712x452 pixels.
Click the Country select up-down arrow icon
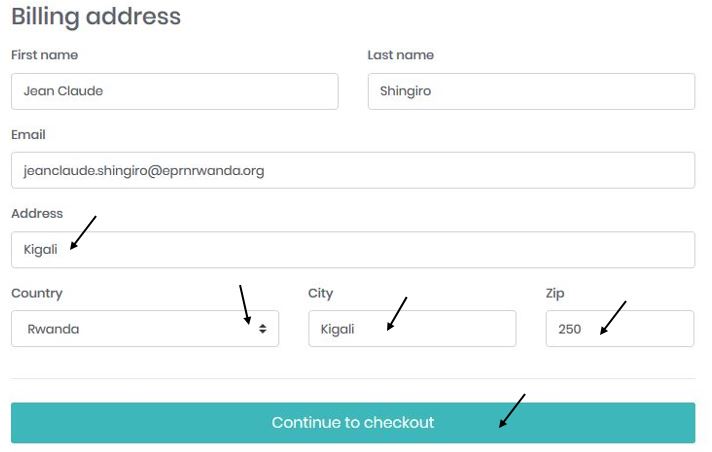[x=262, y=329]
